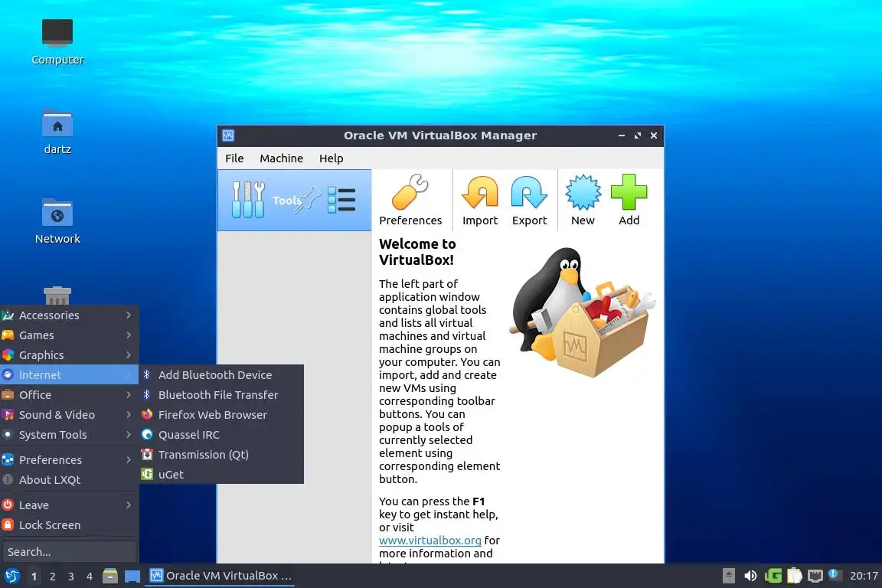Close the VirtualBox Manager window
The width and height of the screenshot is (882, 588).
[x=654, y=136]
